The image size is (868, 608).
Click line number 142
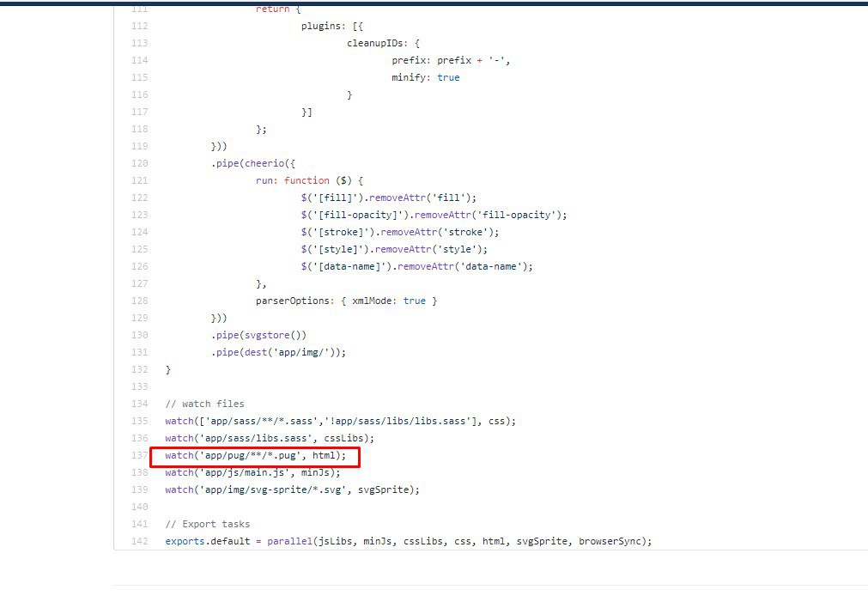point(139,541)
